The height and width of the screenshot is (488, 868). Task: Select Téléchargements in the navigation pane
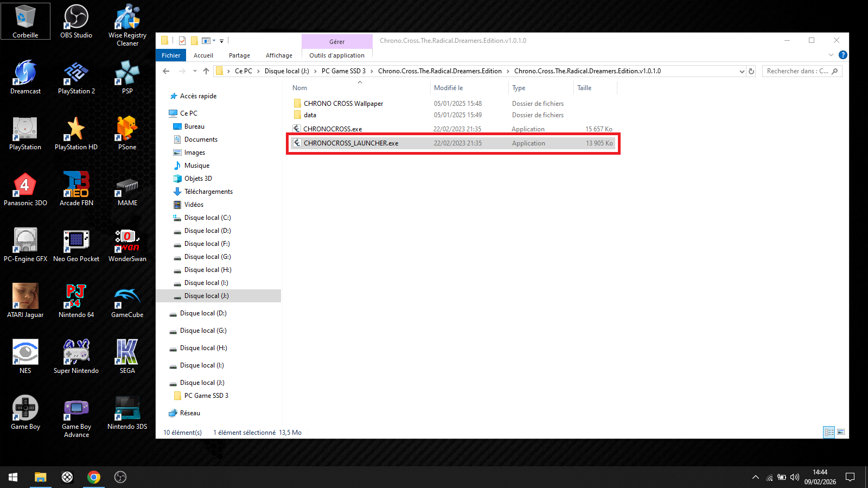[208, 192]
